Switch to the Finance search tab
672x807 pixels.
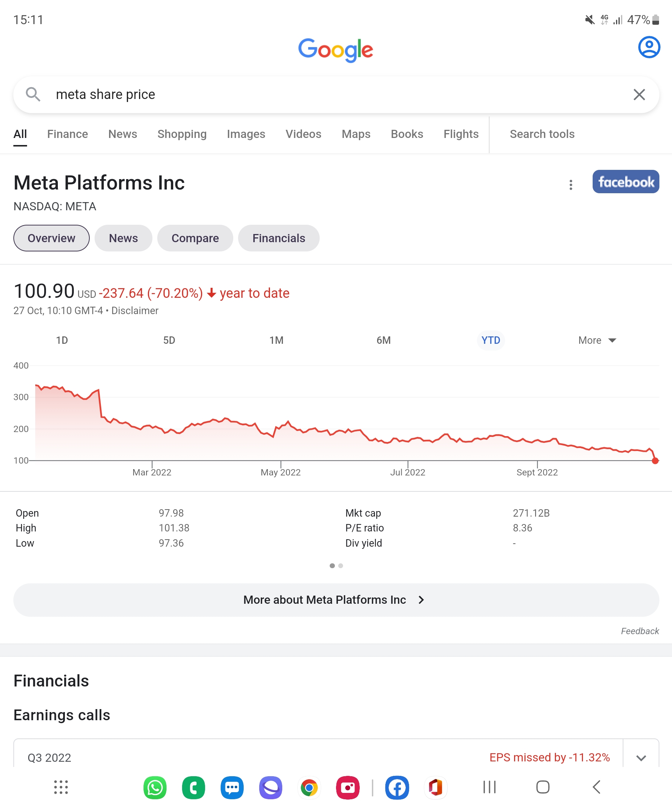(67, 134)
